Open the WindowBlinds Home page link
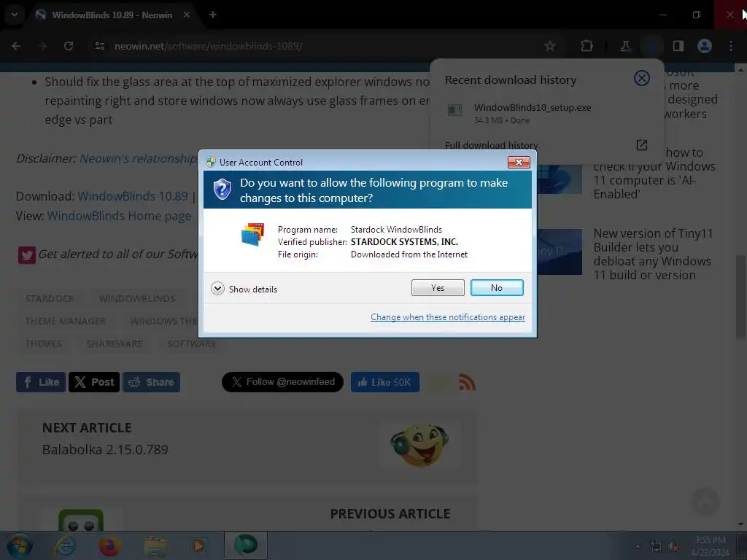The width and height of the screenshot is (747, 560). [119, 216]
